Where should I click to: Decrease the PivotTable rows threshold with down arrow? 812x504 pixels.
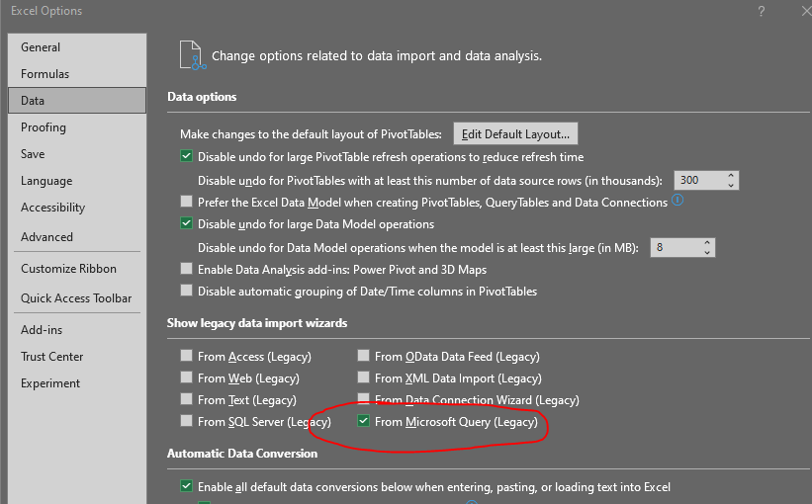click(x=731, y=185)
